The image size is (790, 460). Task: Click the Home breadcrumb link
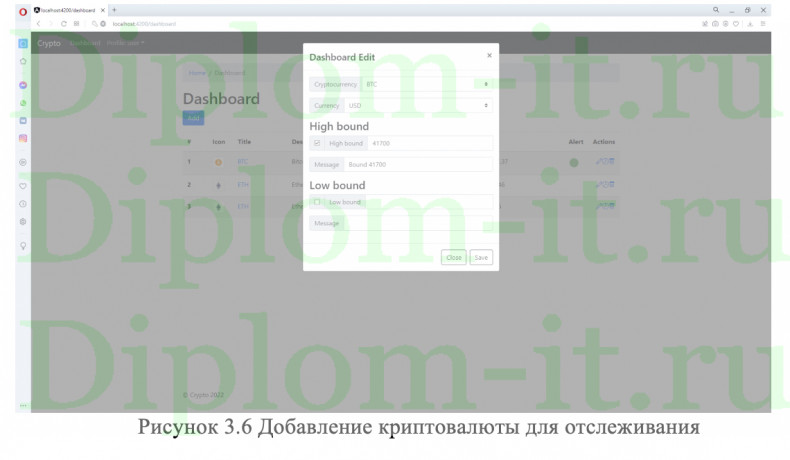(x=197, y=73)
